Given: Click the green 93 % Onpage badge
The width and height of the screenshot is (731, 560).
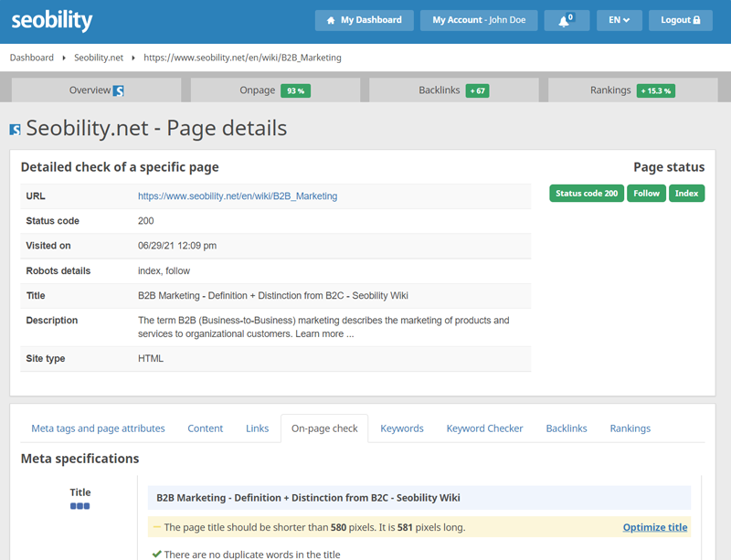Looking at the screenshot, I should tap(295, 90).
